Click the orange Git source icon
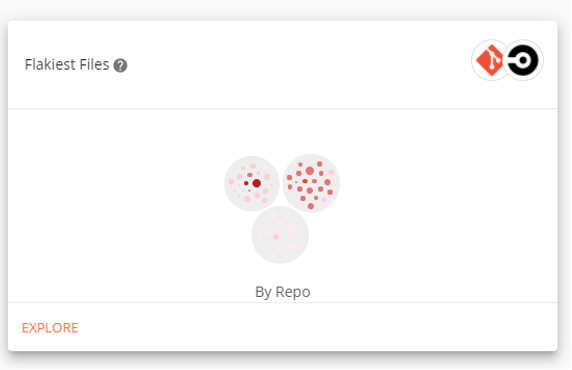This screenshot has width=572, height=370. (490, 60)
